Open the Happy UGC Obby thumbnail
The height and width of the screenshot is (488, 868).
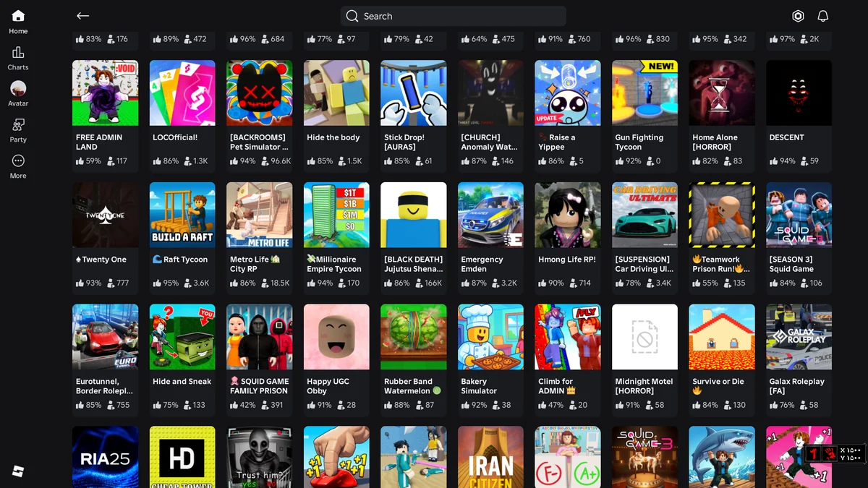coord(336,337)
